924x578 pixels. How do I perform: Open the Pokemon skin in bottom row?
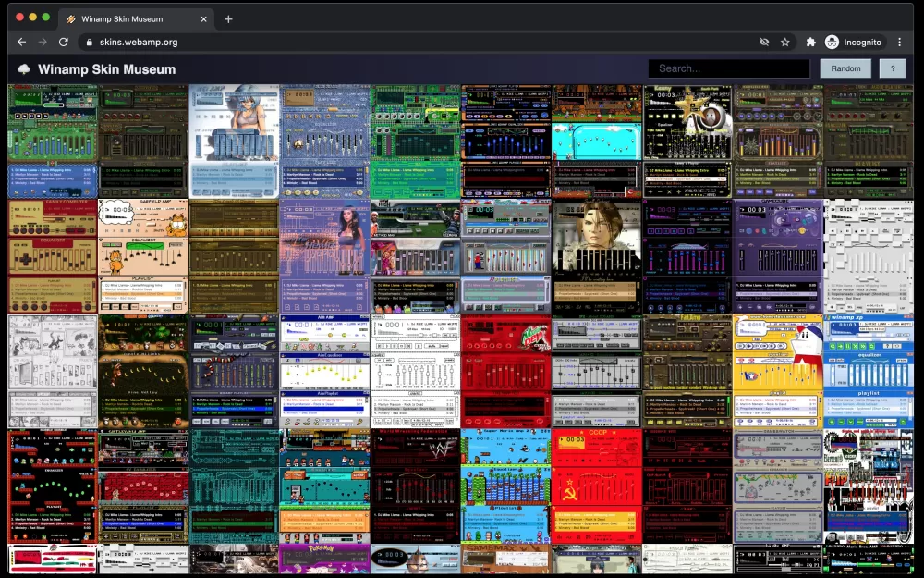click(x=324, y=559)
